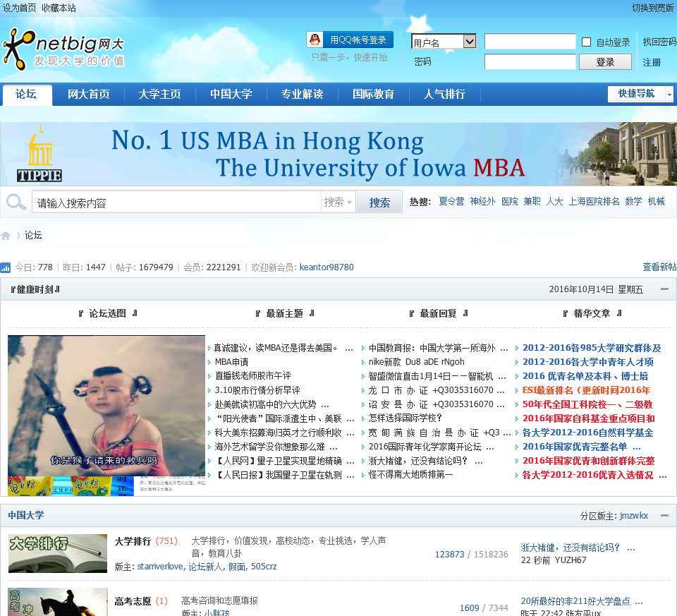
Task: Open the 专业解读 nav item
Action: pyautogui.click(x=303, y=94)
